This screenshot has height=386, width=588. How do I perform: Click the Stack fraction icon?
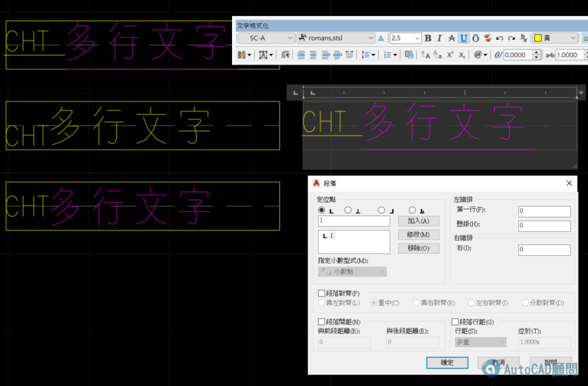[x=524, y=38]
